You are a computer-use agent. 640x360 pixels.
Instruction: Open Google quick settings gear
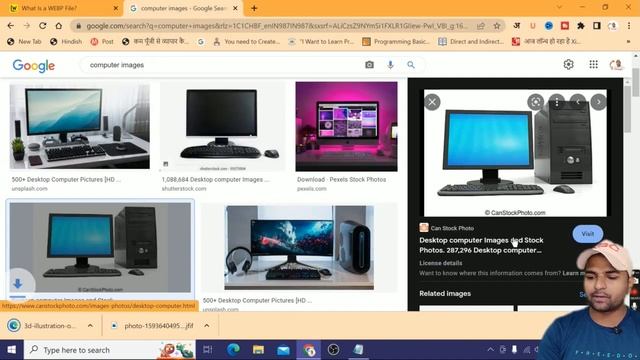(568, 64)
